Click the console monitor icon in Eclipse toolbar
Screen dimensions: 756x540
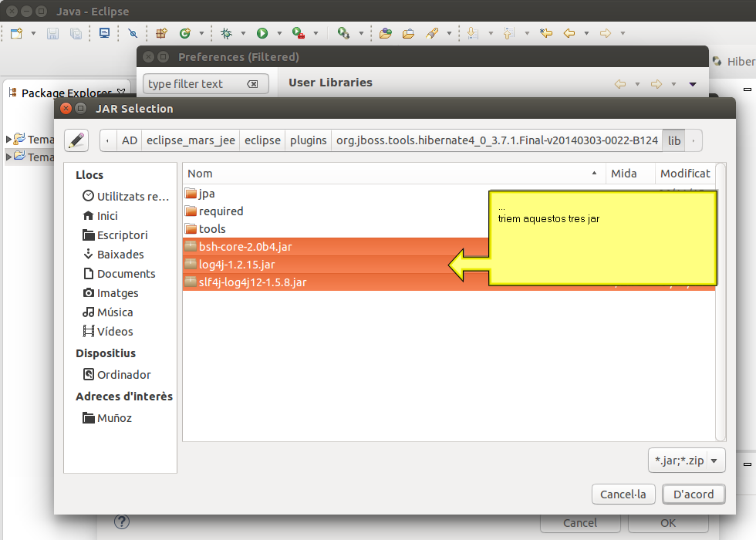click(104, 33)
